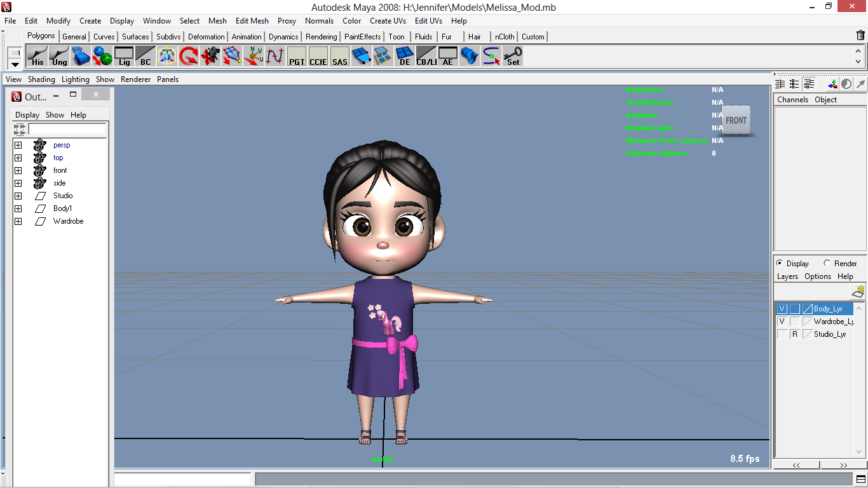Toggle display type box of Body_Lyr

794,309
